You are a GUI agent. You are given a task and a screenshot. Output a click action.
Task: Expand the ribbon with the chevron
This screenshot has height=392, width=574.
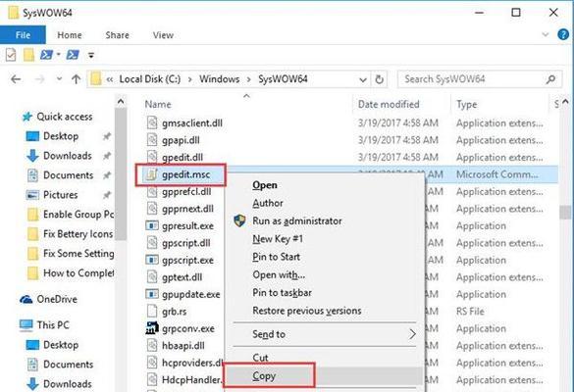click(546, 34)
